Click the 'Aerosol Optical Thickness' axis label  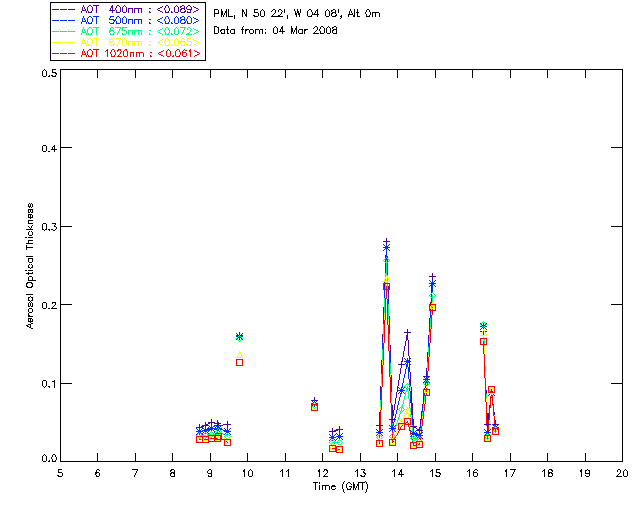(x=30, y=266)
